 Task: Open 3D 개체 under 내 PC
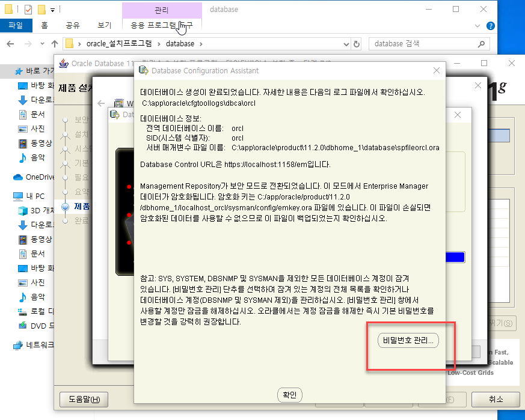click(36, 210)
